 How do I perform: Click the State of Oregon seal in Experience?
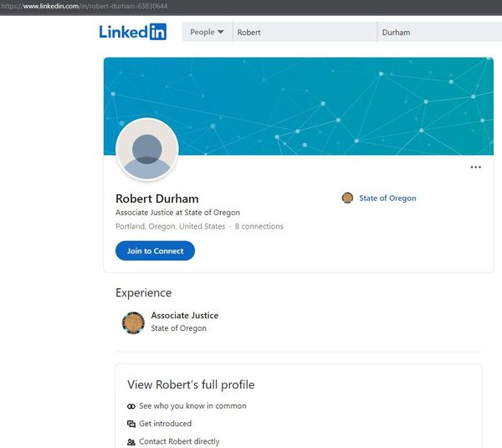(133, 322)
